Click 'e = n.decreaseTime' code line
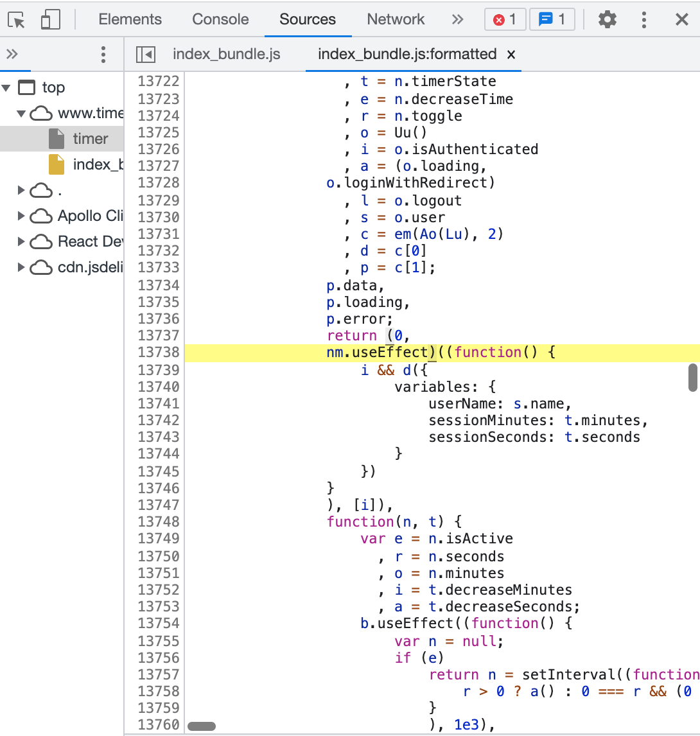The width and height of the screenshot is (700, 736). click(x=437, y=100)
